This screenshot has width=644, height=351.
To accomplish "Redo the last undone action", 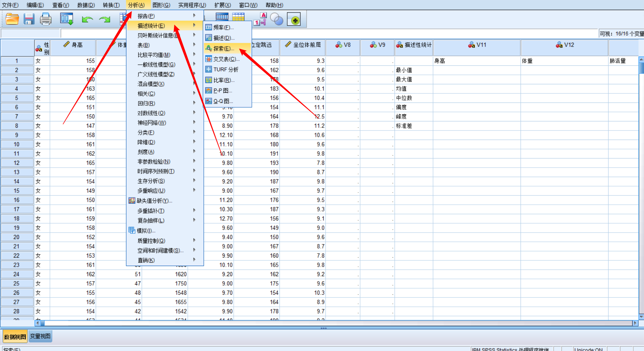I will click(x=105, y=19).
